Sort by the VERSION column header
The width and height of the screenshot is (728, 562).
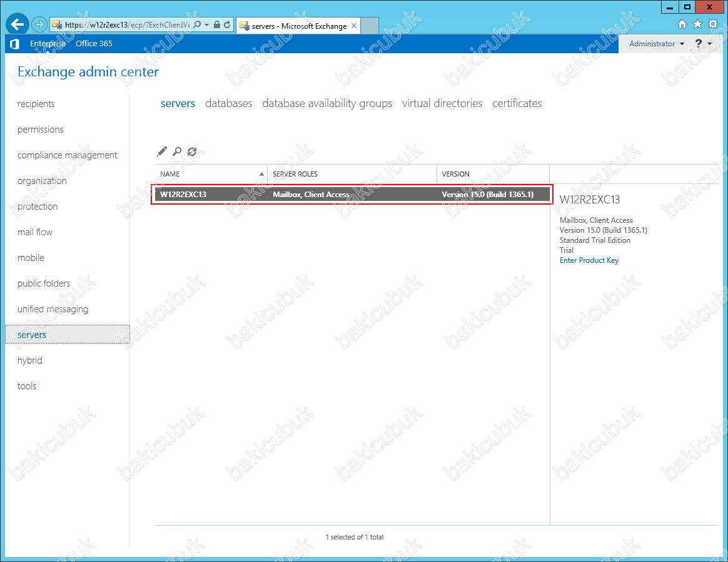pos(493,174)
